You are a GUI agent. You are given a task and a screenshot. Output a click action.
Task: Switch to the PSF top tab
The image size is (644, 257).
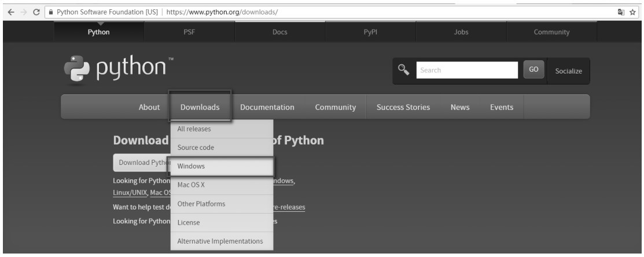coord(189,32)
